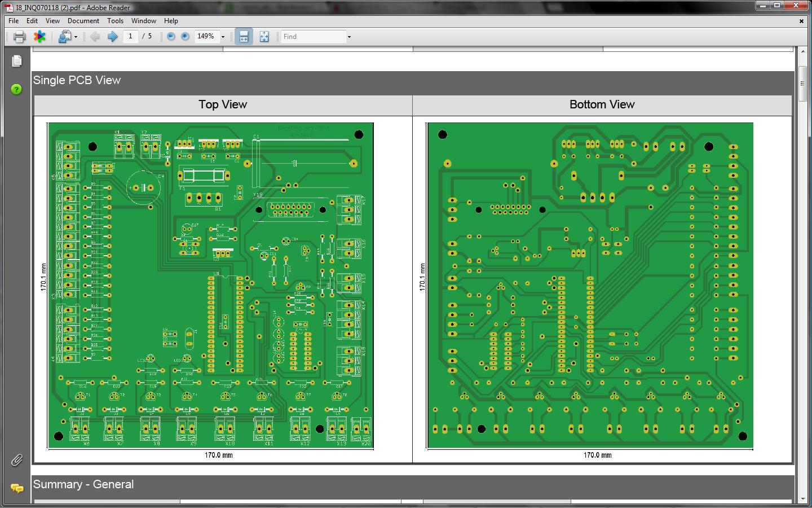Go to the next page arrow
The width and height of the screenshot is (812, 508).
(x=112, y=37)
